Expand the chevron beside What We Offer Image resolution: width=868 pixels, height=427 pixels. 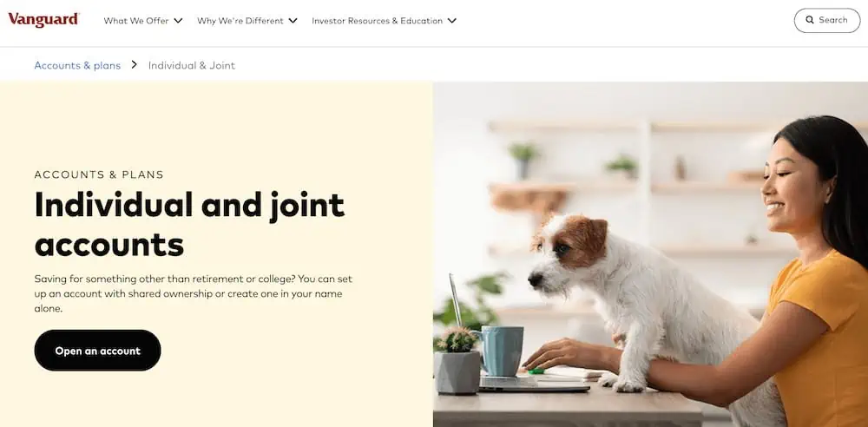pyautogui.click(x=178, y=21)
